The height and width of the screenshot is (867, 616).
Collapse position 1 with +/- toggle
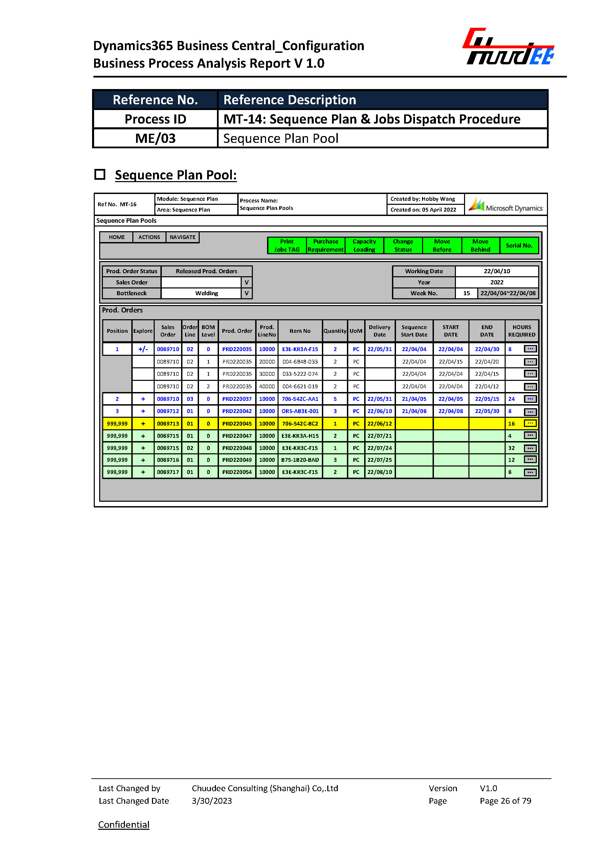[x=143, y=349]
